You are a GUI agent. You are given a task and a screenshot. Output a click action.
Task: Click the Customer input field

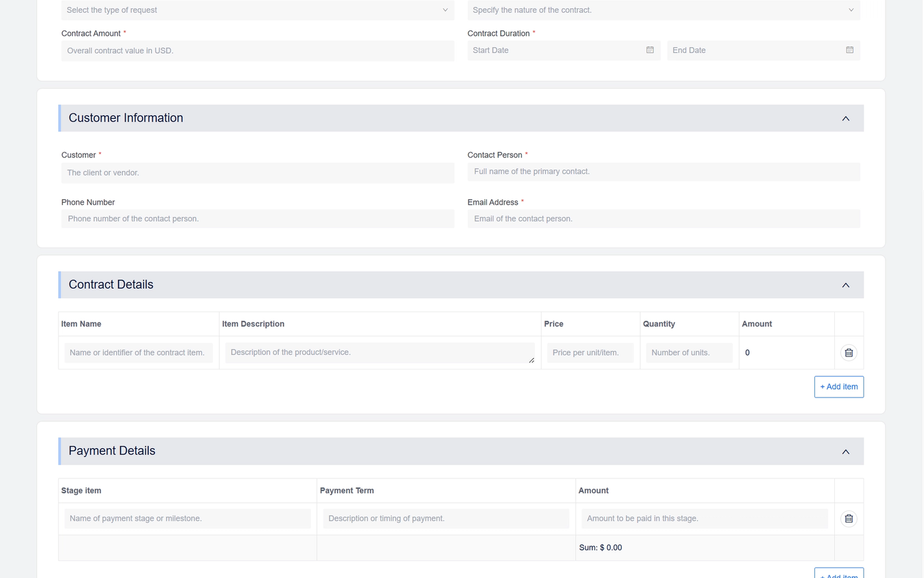tap(257, 173)
